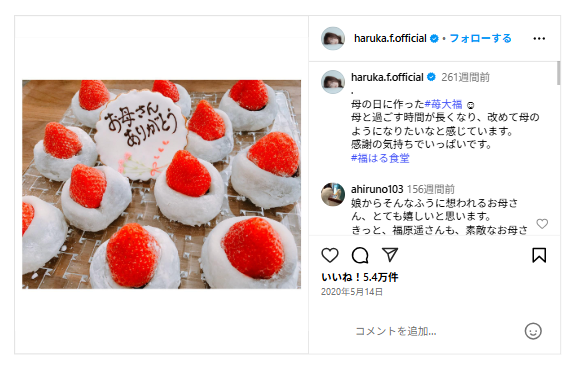Follow account via フォローする link
The image size is (575, 365).
(480, 38)
